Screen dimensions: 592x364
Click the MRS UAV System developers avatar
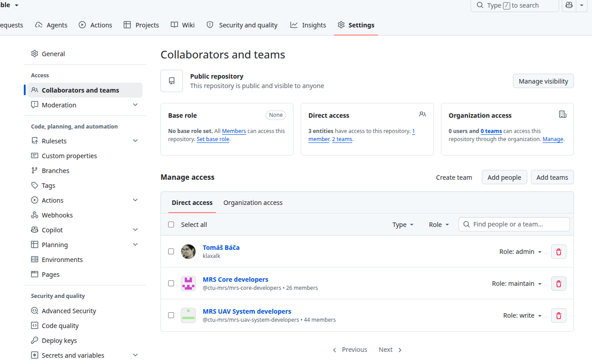tap(188, 315)
